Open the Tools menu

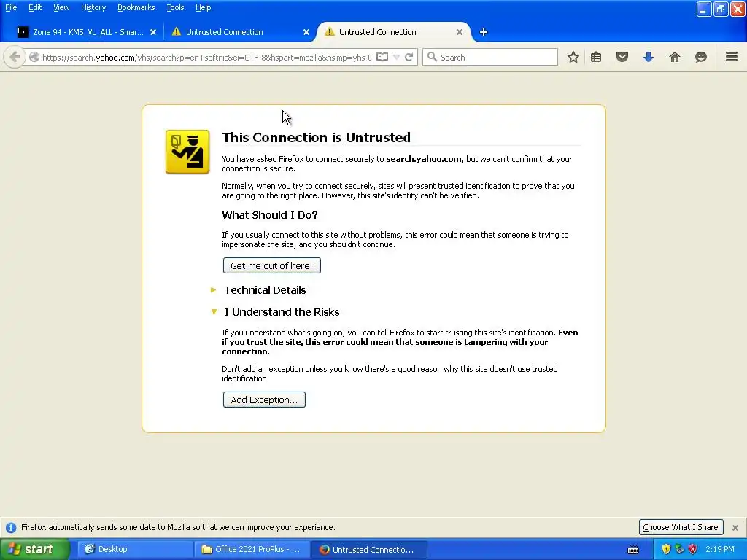coord(175,7)
